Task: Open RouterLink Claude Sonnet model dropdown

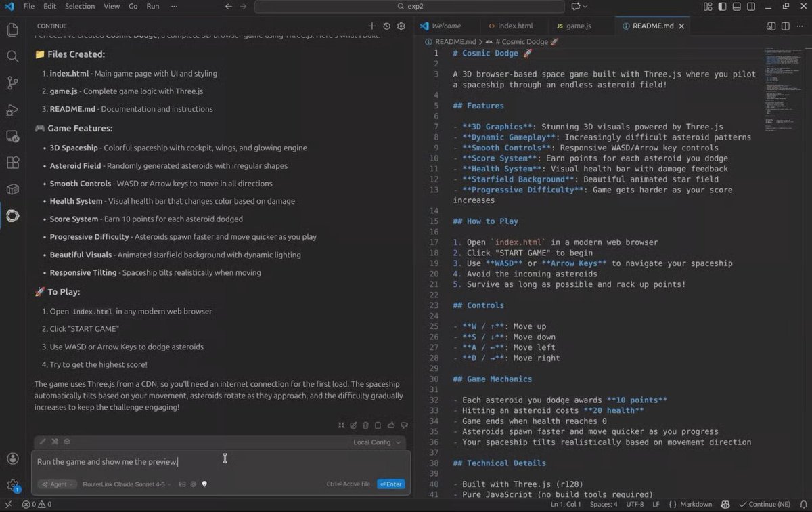Action: pos(127,484)
